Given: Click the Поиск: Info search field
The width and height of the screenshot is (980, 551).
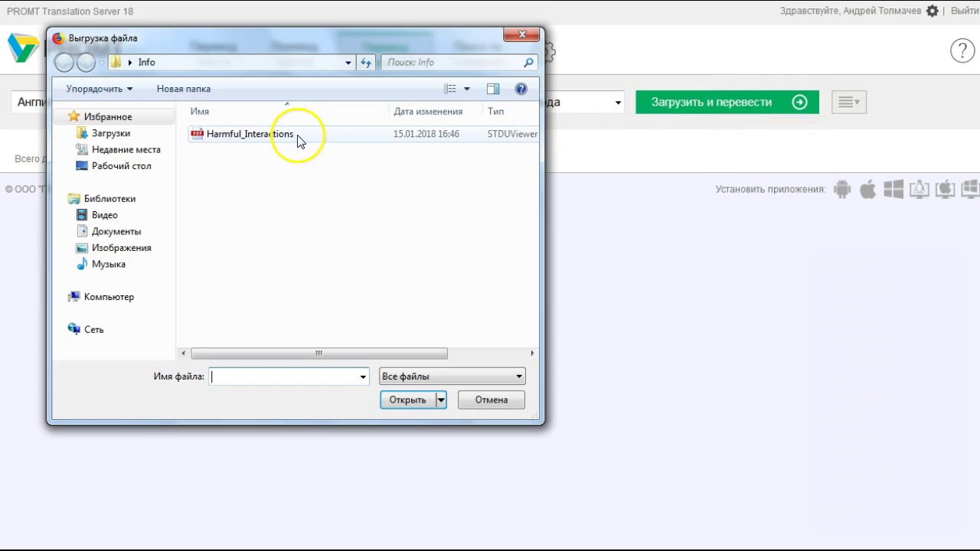Looking at the screenshot, I should [x=452, y=63].
